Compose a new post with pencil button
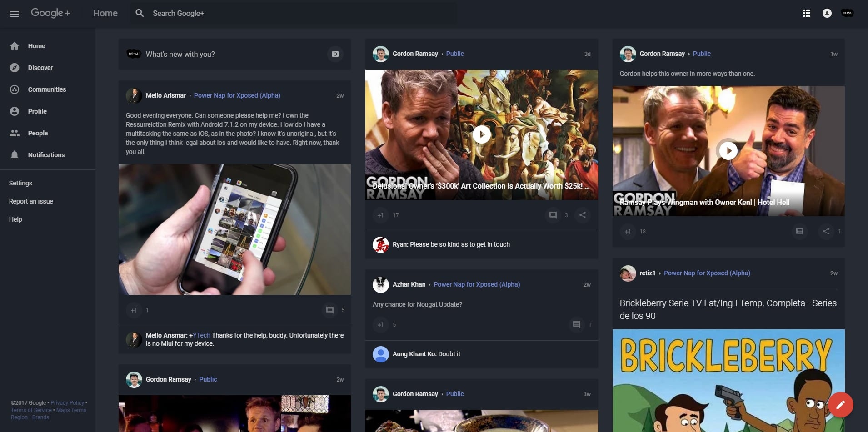Viewport: 868px width, 432px height. (841, 405)
